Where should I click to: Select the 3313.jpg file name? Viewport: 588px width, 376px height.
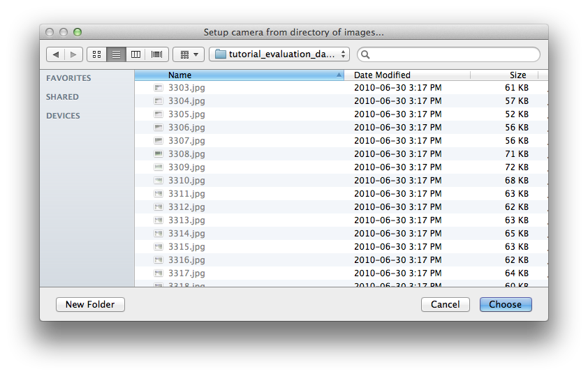coord(186,220)
